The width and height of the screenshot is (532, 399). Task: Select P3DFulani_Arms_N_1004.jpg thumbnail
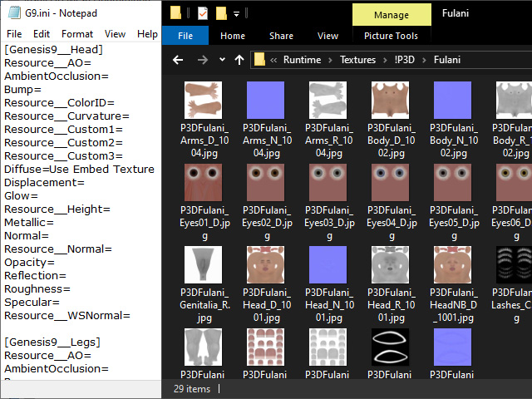click(x=266, y=100)
